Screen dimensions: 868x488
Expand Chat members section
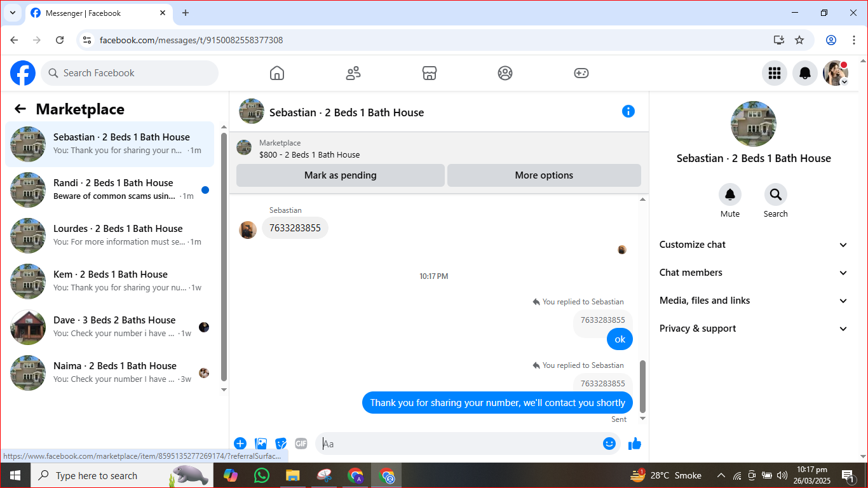754,273
